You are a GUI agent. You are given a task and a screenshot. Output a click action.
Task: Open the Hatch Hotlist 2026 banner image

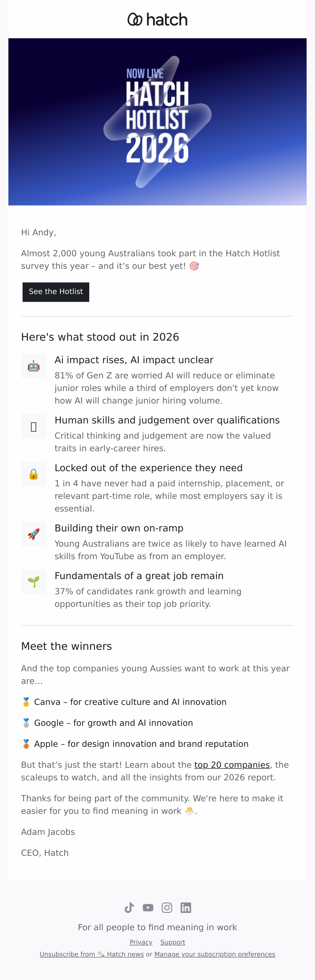pos(157,122)
